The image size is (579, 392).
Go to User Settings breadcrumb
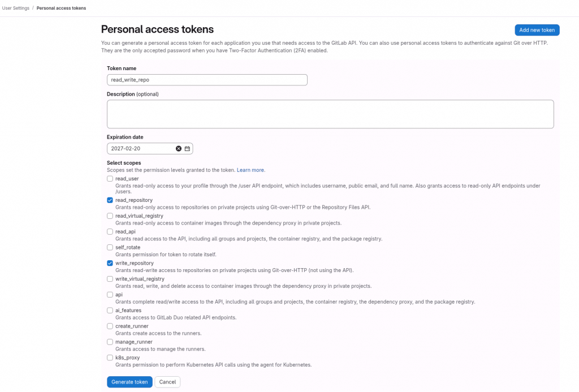click(16, 8)
